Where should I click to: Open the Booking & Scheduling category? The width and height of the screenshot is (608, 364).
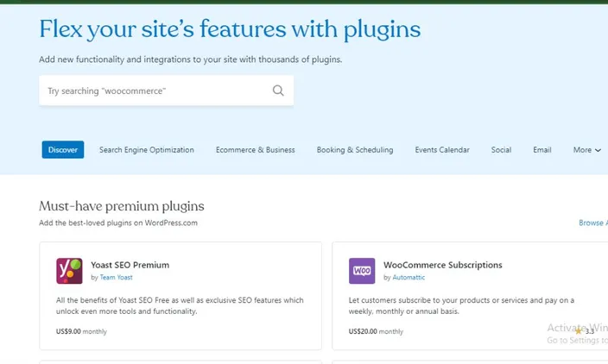tap(355, 150)
